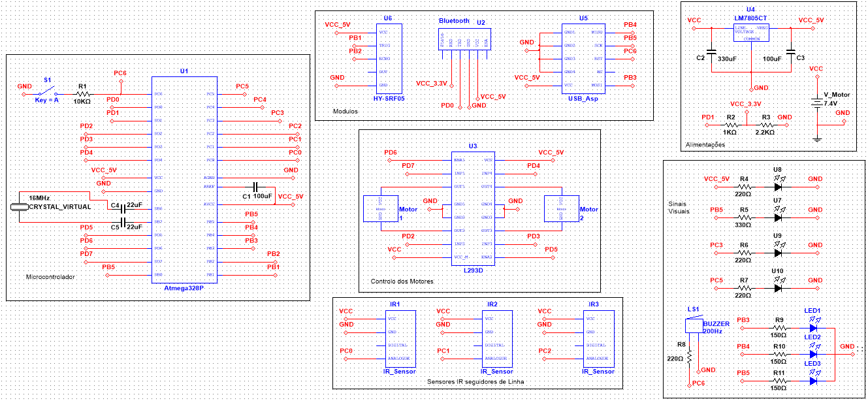Click the USB_Asp programmer module U5
The height and width of the screenshot is (401, 868).
[x=583, y=58]
